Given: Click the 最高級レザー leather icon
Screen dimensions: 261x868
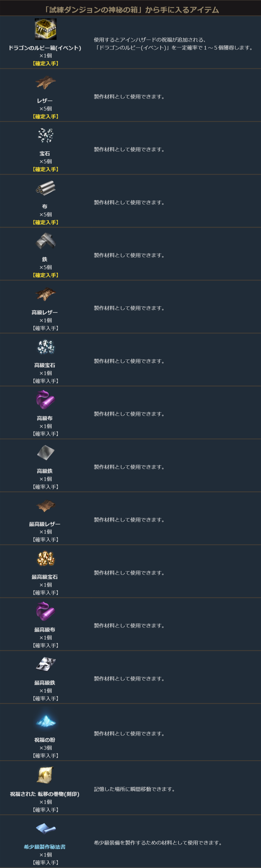Looking at the screenshot, I should coord(45,506).
